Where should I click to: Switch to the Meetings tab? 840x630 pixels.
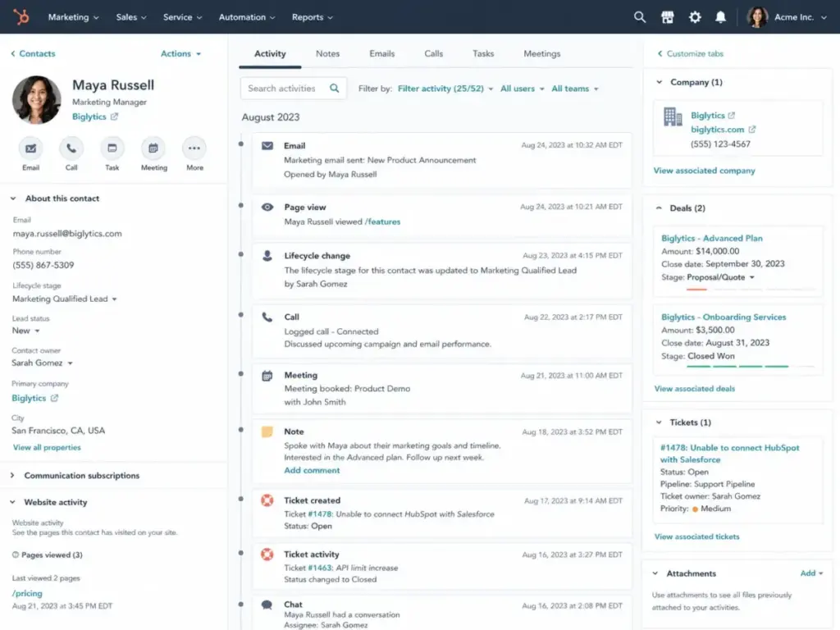click(x=542, y=53)
